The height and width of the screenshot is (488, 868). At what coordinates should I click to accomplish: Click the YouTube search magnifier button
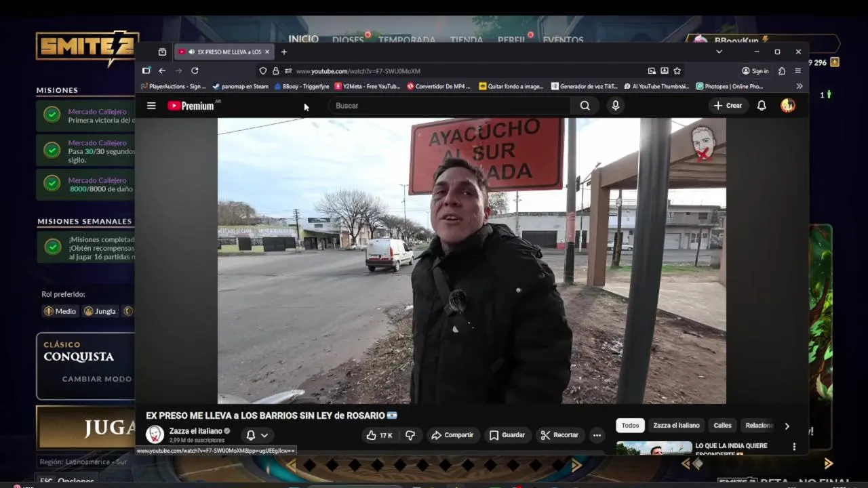tap(585, 106)
